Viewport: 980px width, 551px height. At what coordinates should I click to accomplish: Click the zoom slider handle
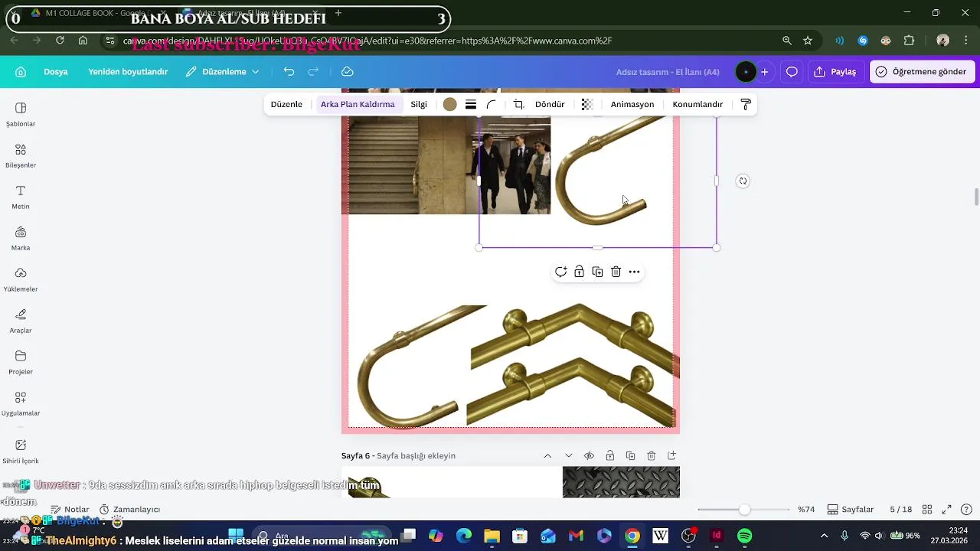pyautogui.click(x=744, y=509)
